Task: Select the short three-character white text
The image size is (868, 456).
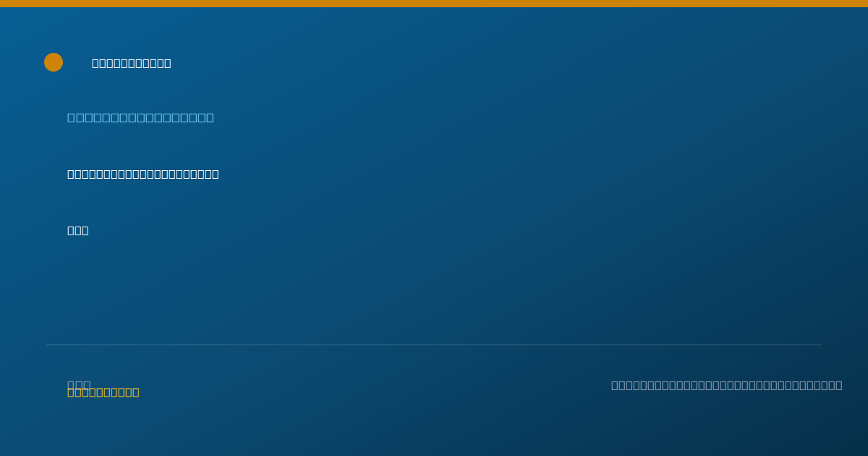Action: coord(78,230)
